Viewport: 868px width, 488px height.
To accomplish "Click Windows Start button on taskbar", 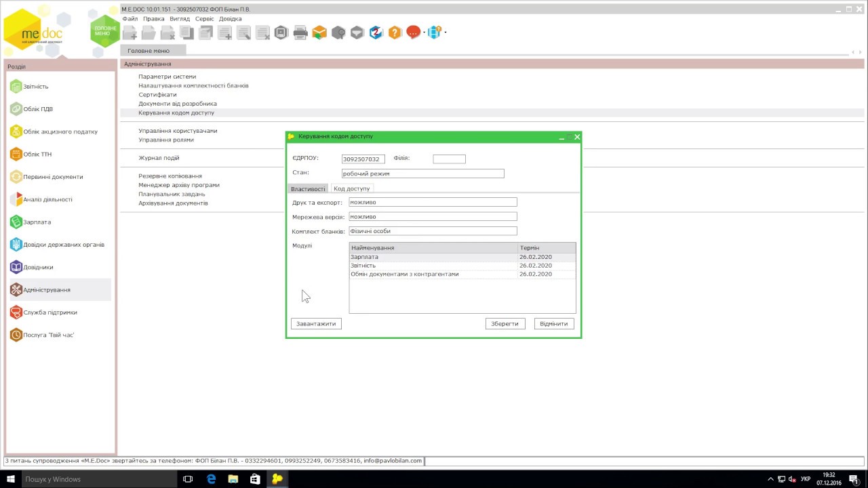I will [x=11, y=479].
